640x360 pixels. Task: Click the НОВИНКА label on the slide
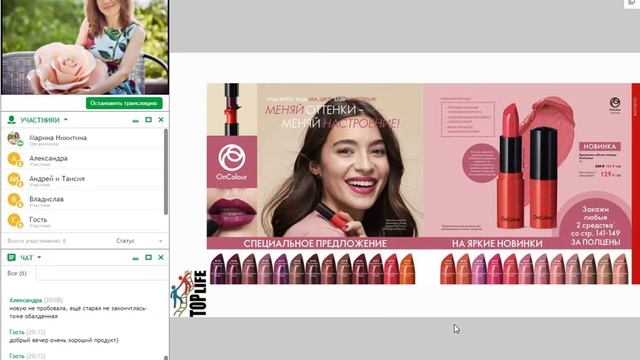(x=600, y=146)
